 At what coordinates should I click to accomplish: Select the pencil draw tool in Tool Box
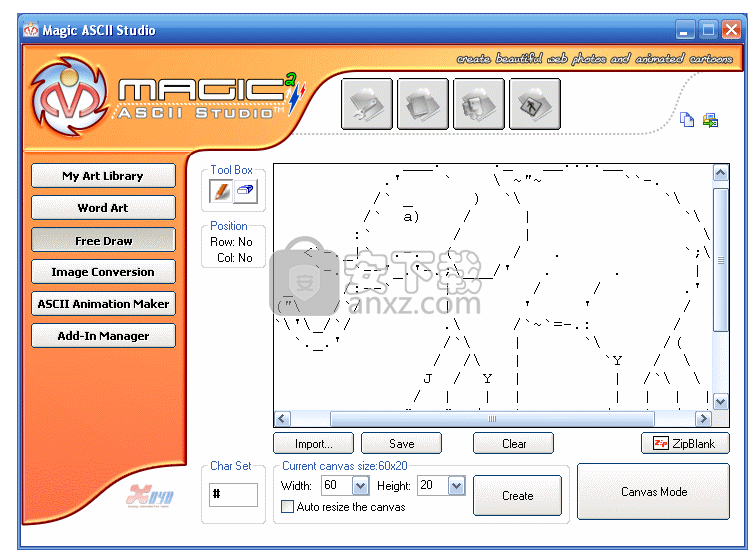click(x=221, y=191)
